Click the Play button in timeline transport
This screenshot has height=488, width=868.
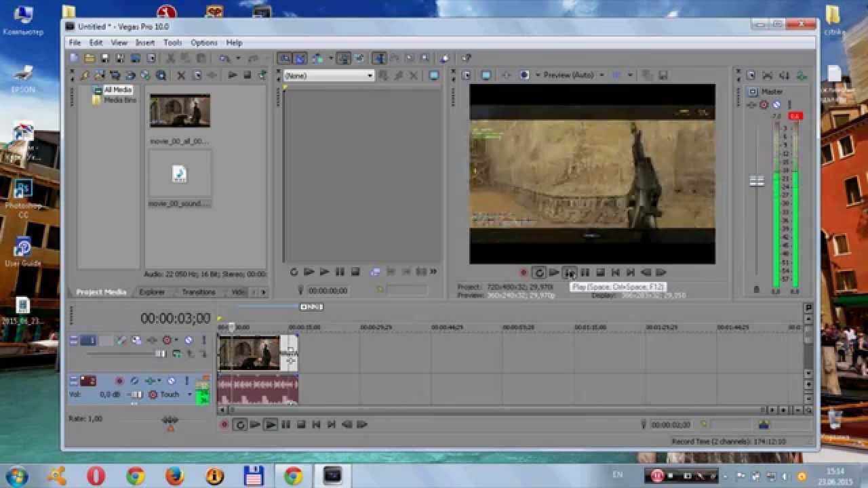point(271,425)
